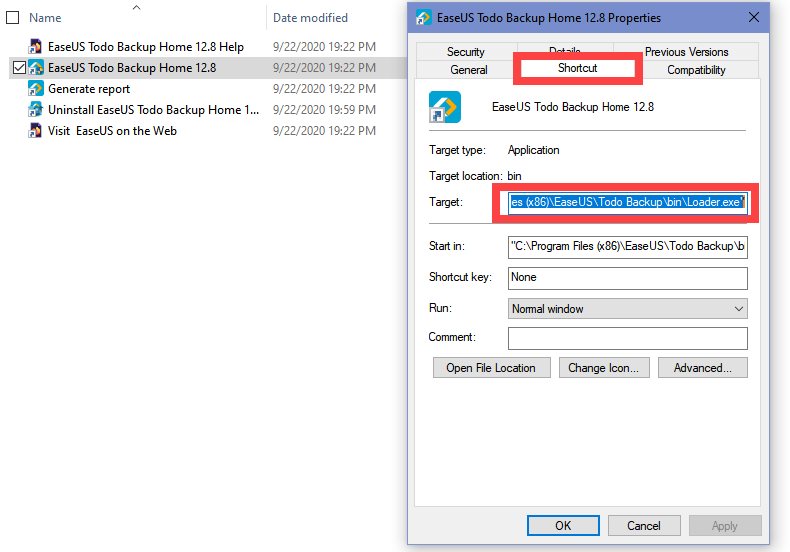Click the Change Icon... button
This screenshot has height=552, width=790.
point(604,368)
